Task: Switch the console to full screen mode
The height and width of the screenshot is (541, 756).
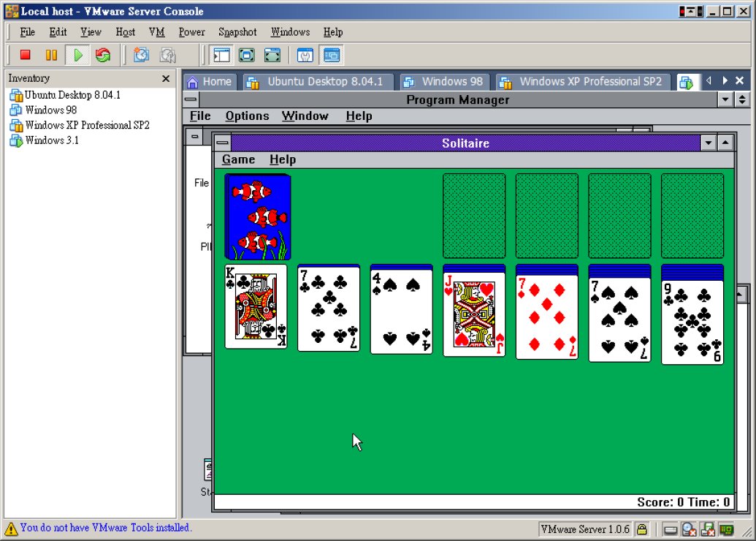Action: point(272,54)
